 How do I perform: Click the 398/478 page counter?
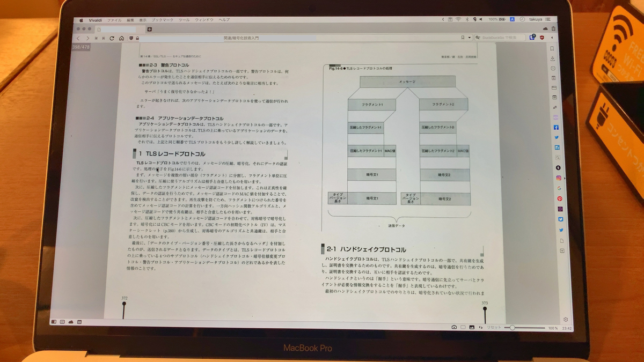point(80,47)
